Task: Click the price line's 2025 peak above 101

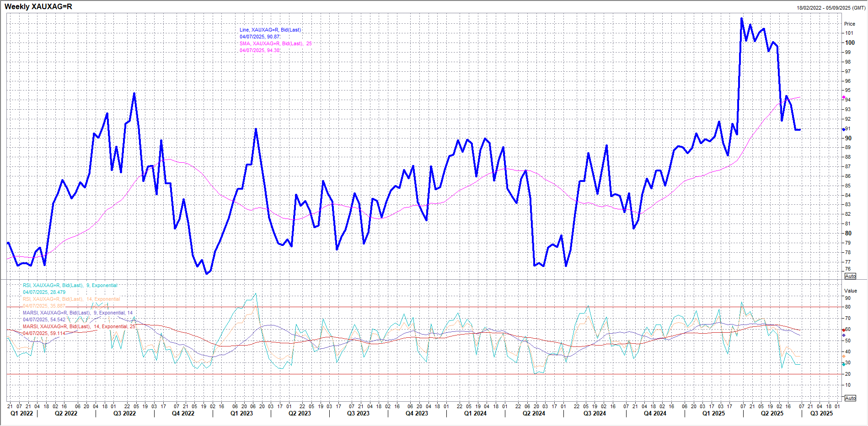Action: (741, 19)
